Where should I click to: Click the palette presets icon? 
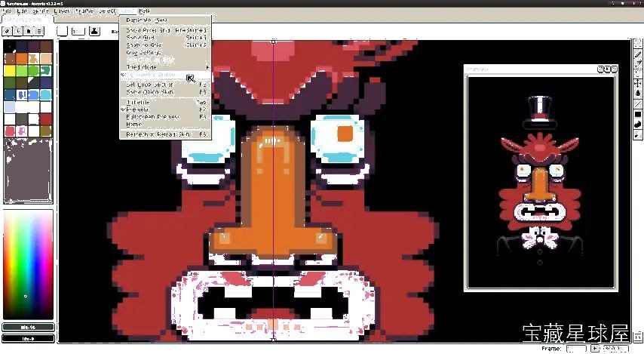coord(29,31)
